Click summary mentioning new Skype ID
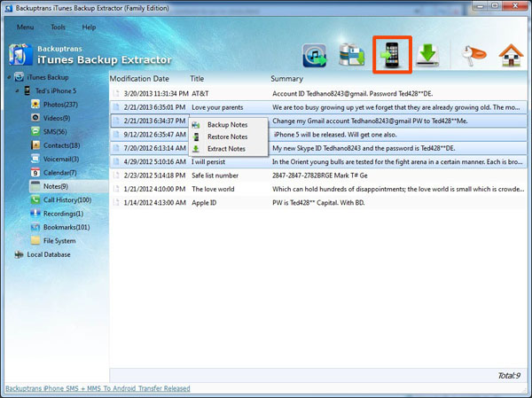Viewport: 532px width, 398px height. pos(364,148)
